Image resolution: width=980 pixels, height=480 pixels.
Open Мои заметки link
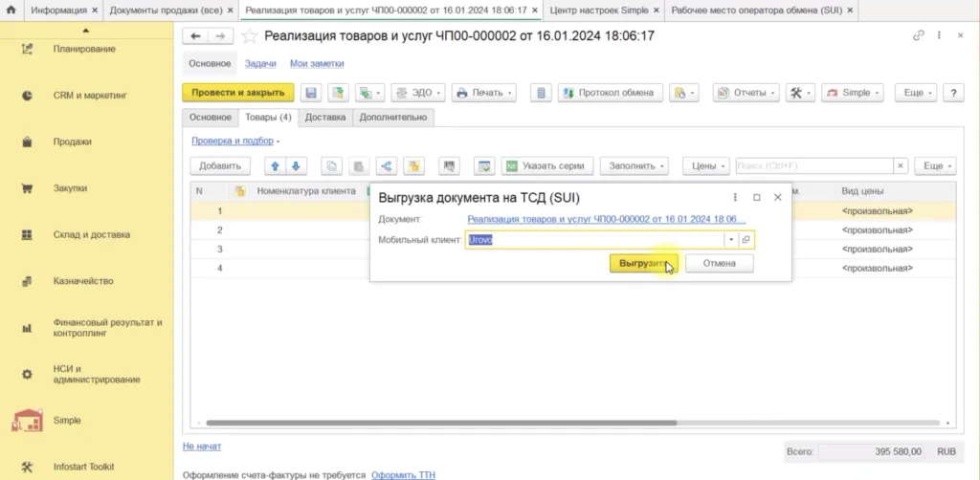pyautogui.click(x=317, y=64)
